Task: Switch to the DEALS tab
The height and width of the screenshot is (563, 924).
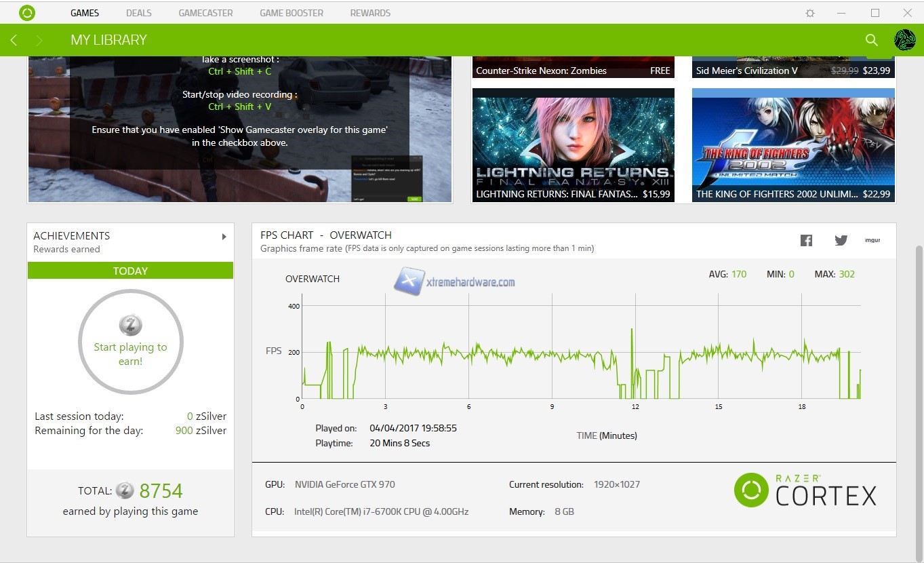Action: (138, 12)
